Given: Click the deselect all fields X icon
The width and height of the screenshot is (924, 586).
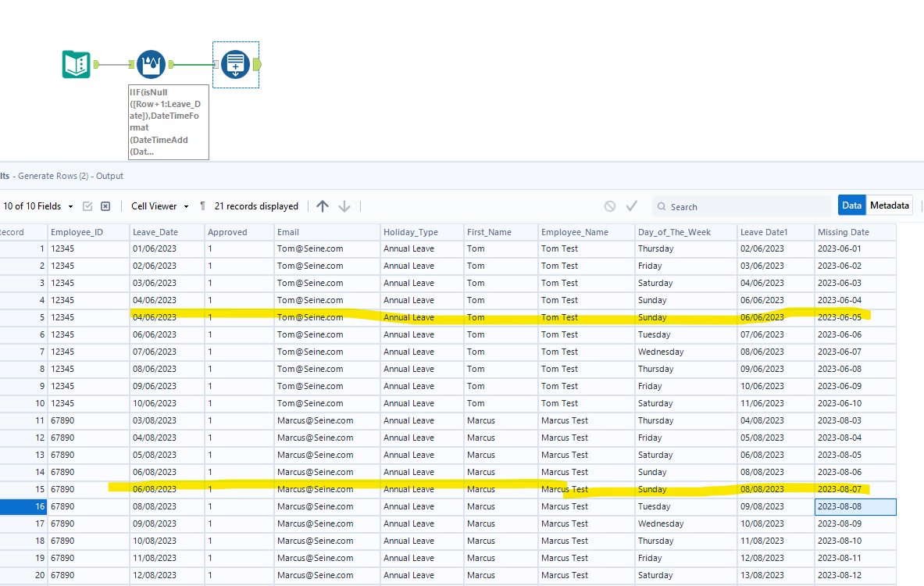Looking at the screenshot, I should point(105,206).
